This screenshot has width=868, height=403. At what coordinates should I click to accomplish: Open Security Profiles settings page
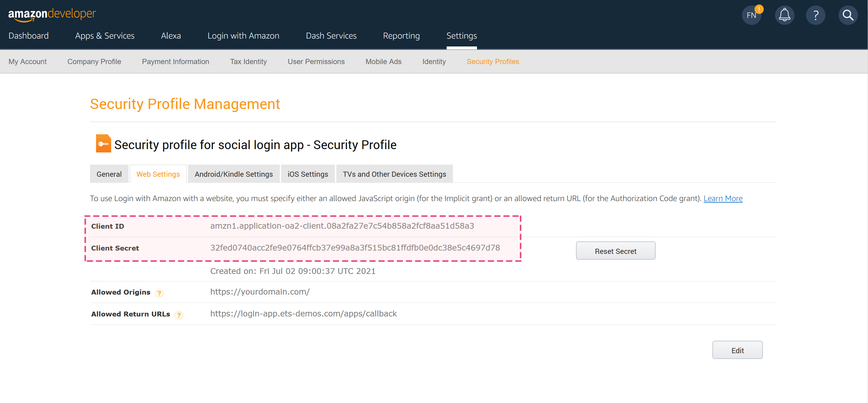[492, 62]
